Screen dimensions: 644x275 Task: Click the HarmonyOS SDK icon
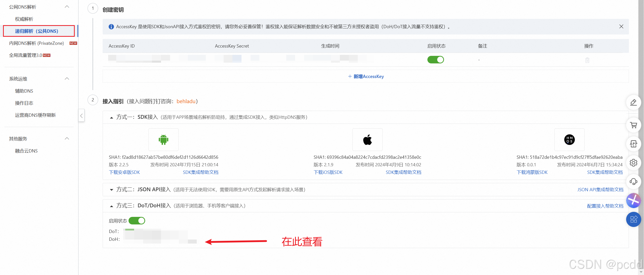tap(569, 140)
